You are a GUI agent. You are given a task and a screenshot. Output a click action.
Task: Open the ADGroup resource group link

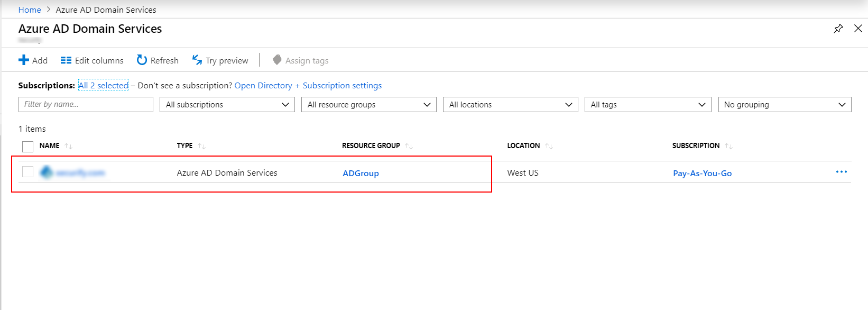(x=361, y=174)
